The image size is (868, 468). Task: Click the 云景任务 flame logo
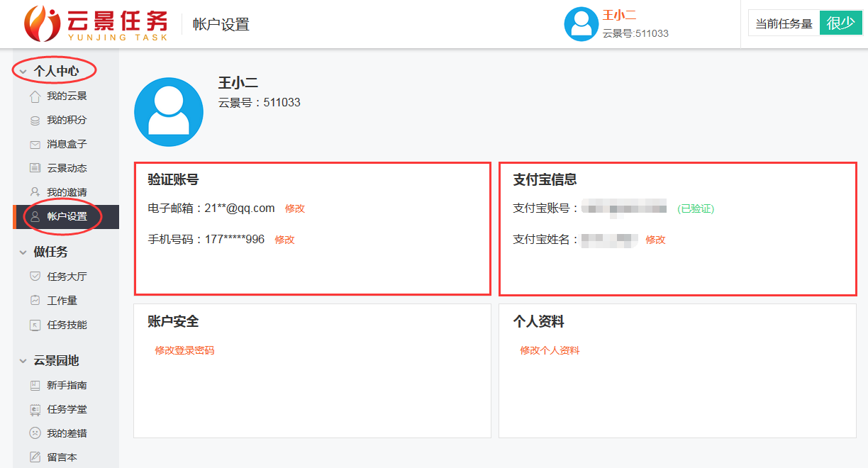(x=42, y=23)
